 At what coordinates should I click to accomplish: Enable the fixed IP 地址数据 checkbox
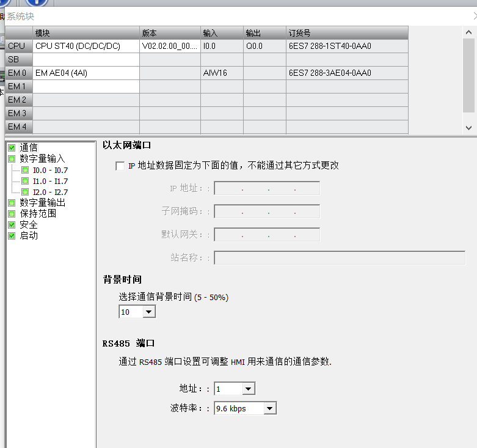pos(120,166)
